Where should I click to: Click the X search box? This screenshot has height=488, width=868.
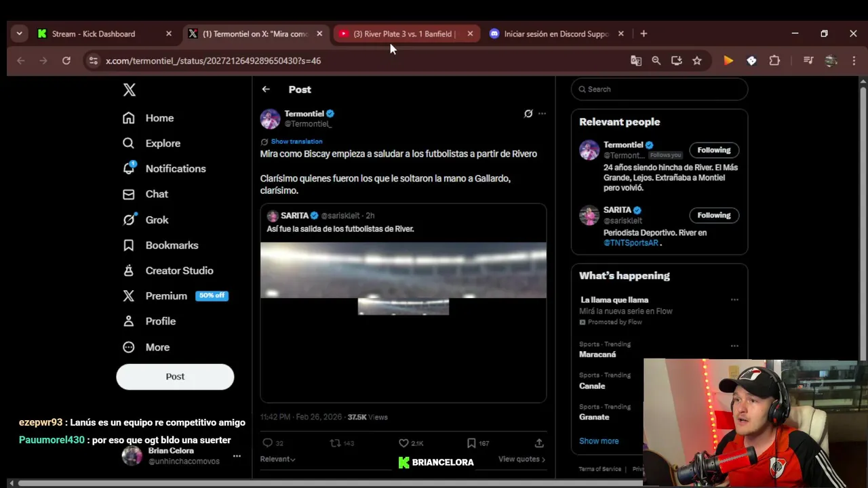(659, 89)
